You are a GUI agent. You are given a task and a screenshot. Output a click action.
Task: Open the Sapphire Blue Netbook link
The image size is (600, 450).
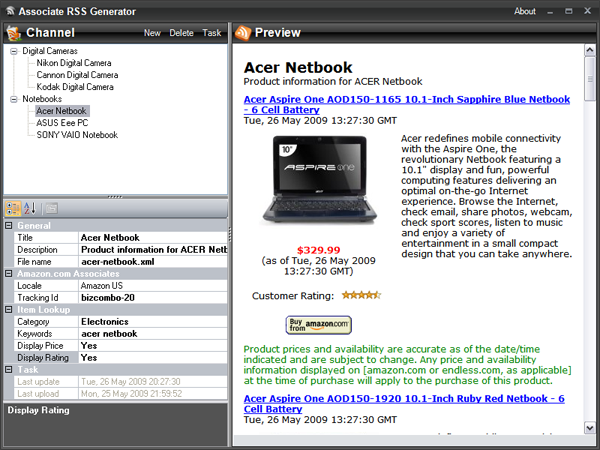click(407, 104)
